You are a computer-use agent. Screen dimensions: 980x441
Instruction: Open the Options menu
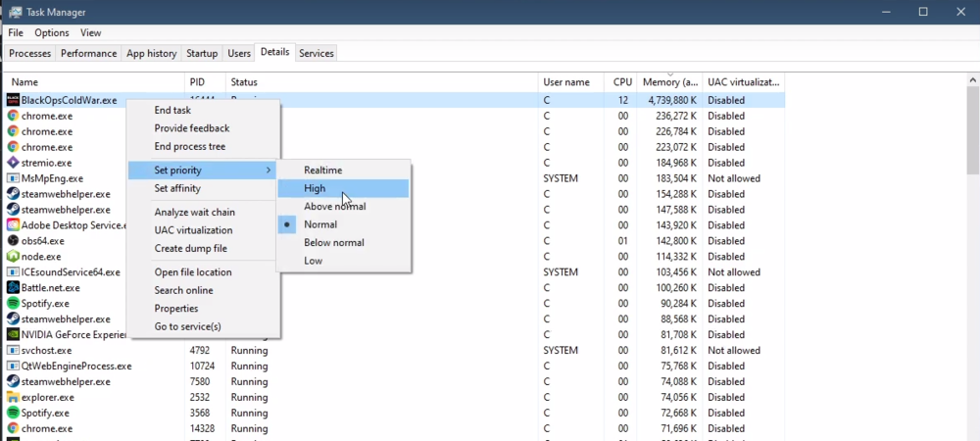52,32
